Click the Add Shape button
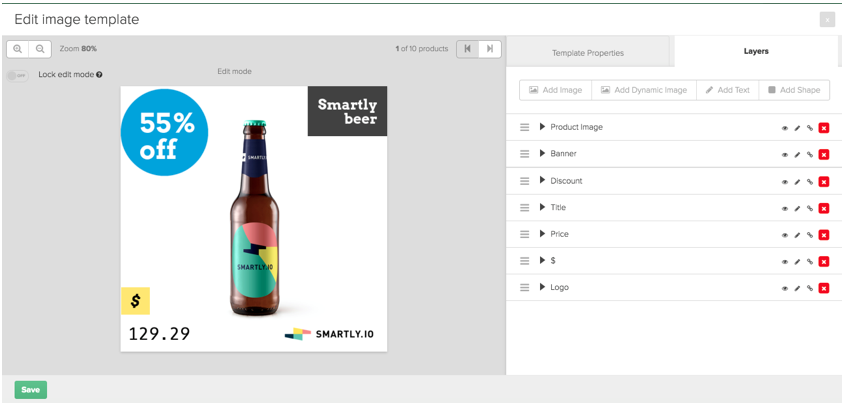This screenshot has width=845, height=403. click(794, 90)
